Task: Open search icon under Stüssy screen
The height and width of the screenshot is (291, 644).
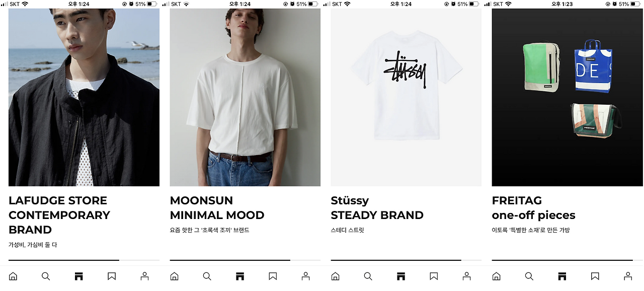Action: (368, 276)
